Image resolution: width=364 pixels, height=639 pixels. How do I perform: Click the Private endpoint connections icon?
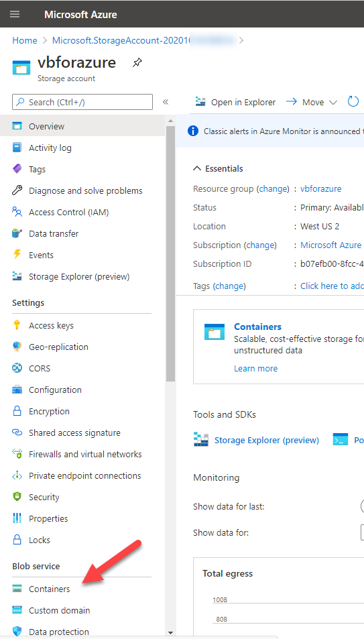(17, 475)
